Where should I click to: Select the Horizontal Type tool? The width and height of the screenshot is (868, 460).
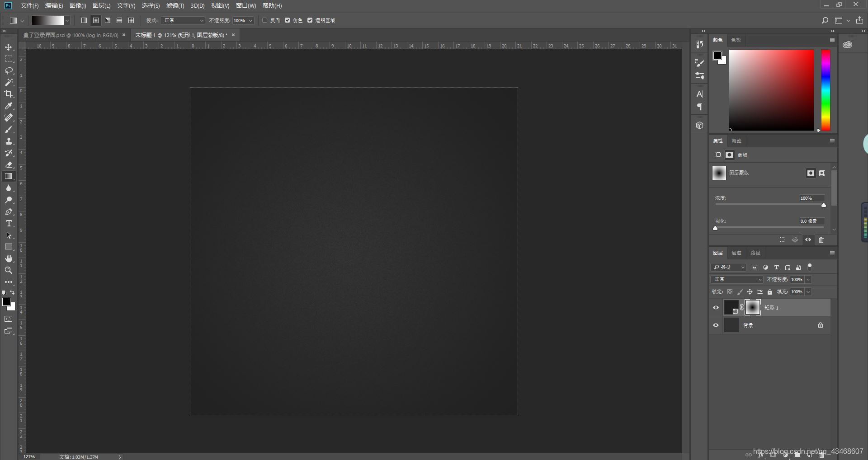[x=9, y=224]
